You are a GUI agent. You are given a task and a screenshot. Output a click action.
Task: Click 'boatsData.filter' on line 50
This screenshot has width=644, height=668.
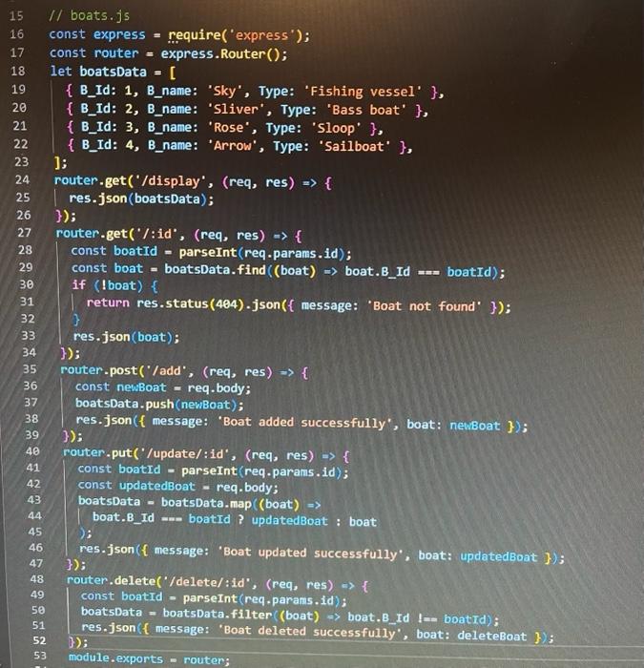(218, 614)
